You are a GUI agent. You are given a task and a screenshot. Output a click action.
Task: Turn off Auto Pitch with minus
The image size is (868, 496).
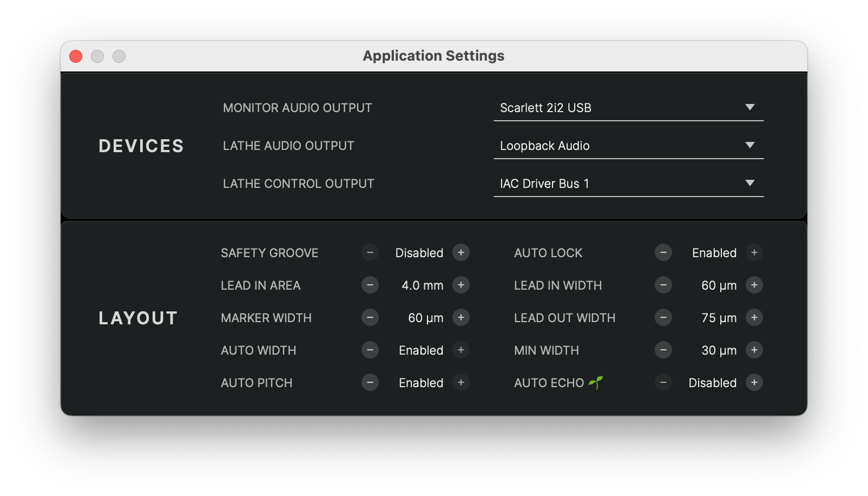[x=370, y=383]
